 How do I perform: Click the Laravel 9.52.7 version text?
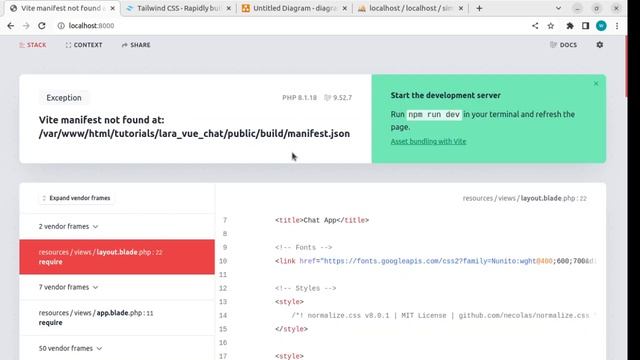(338, 98)
